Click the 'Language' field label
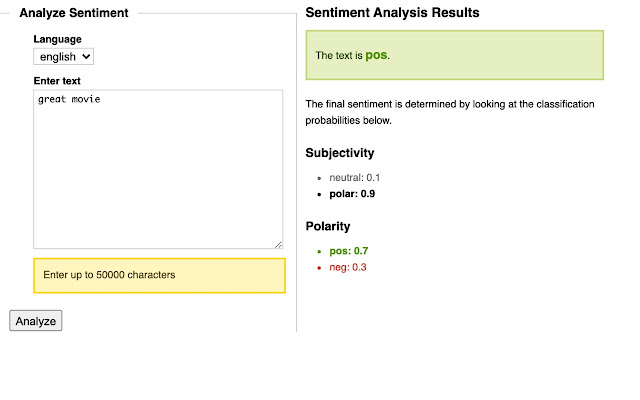This screenshot has width=640, height=400. point(57,39)
